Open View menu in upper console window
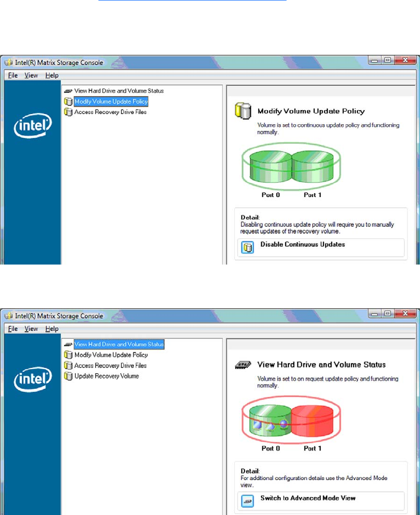The image size is (420, 515). (31, 75)
